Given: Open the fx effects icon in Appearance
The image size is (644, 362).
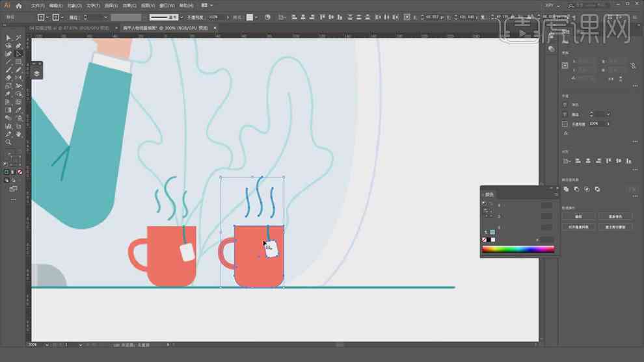Looking at the screenshot, I should pos(566,133).
